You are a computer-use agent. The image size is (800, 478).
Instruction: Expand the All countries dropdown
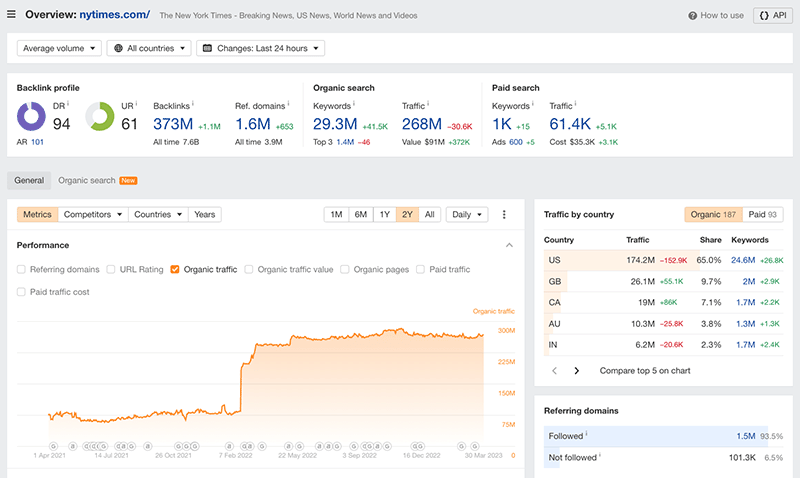pos(149,48)
